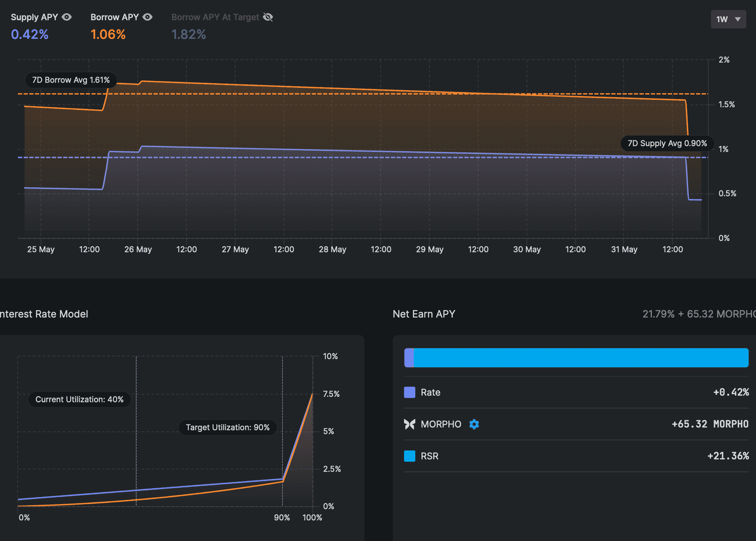The image size is (756, 541).
Task: Select the Current Utilization: 40% badge
Action: pyautogui.click(x=79, y=400)
